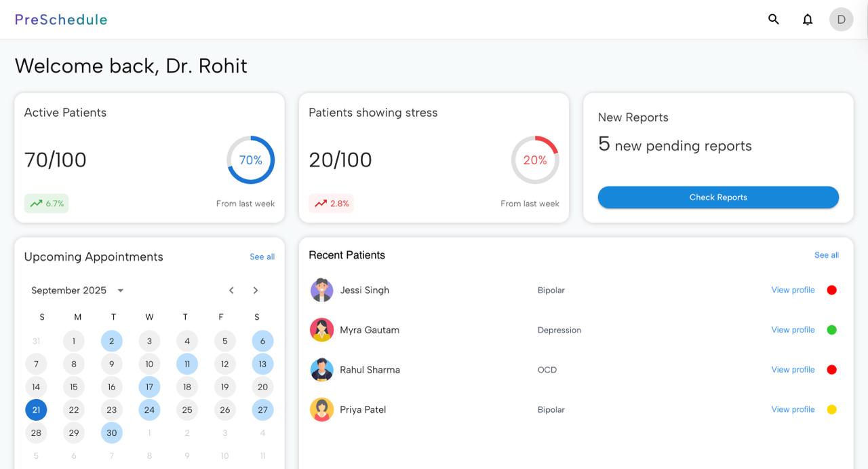
Task: Go to previous month in calendar
Action: pos(231,290)
